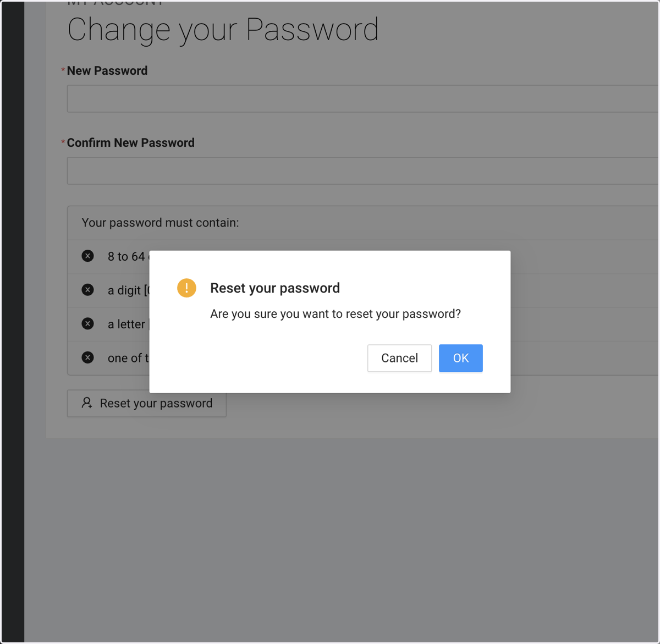
Task: Click the X icon beside the digit rule
Action: (x=87, y=290)
